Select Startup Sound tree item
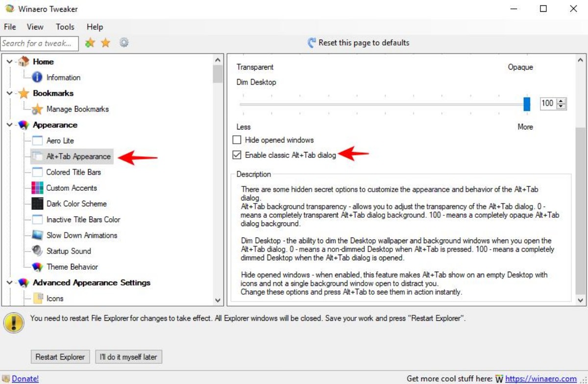Screen dimensions: 588x384 pyautogui.click(x=69, y=251)
